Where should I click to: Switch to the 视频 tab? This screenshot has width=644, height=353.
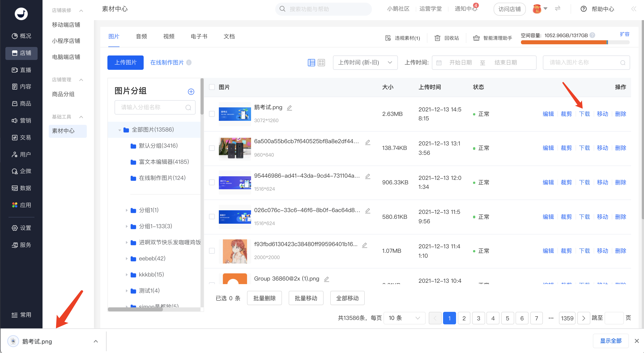[x=169, y=36]
